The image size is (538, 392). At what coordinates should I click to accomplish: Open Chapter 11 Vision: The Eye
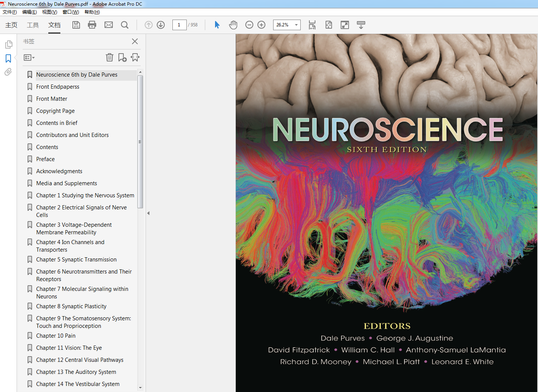(x=69, y=348)
